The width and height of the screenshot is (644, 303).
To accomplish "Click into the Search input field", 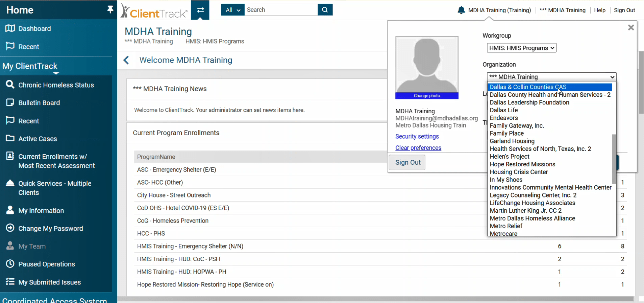I will (281, 10).
